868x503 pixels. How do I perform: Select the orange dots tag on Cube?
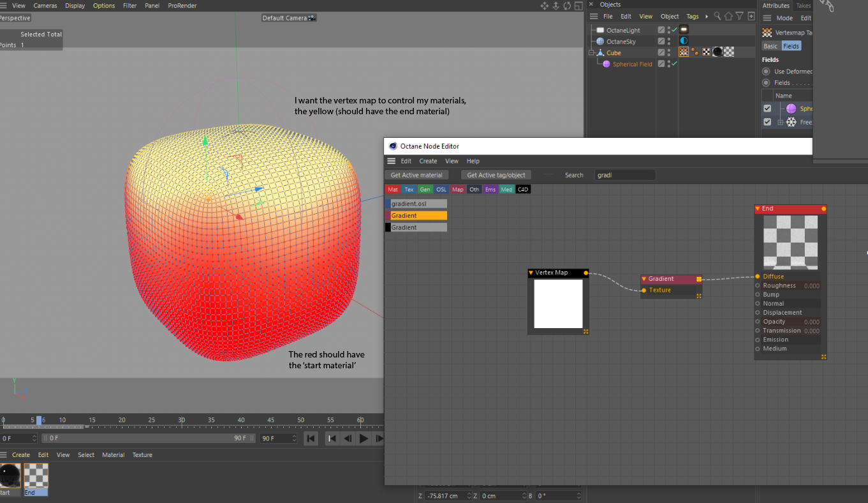click(695, 52)
